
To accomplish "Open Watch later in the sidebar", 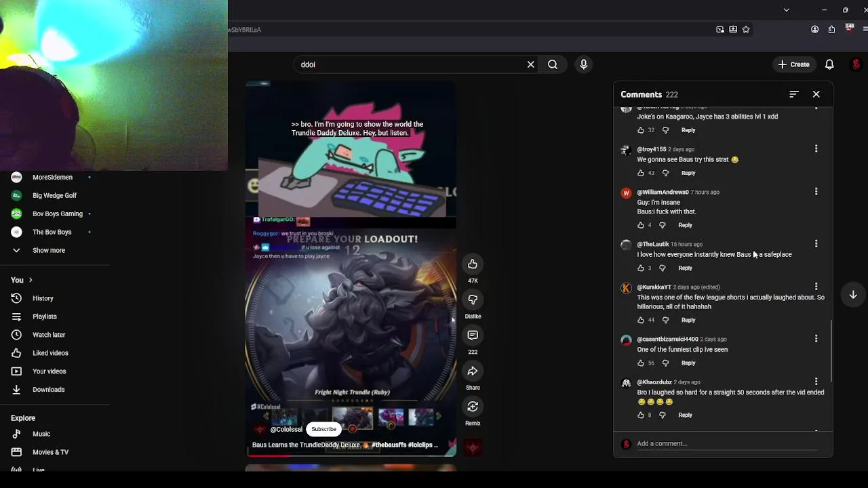I will [x=47, y=335].
